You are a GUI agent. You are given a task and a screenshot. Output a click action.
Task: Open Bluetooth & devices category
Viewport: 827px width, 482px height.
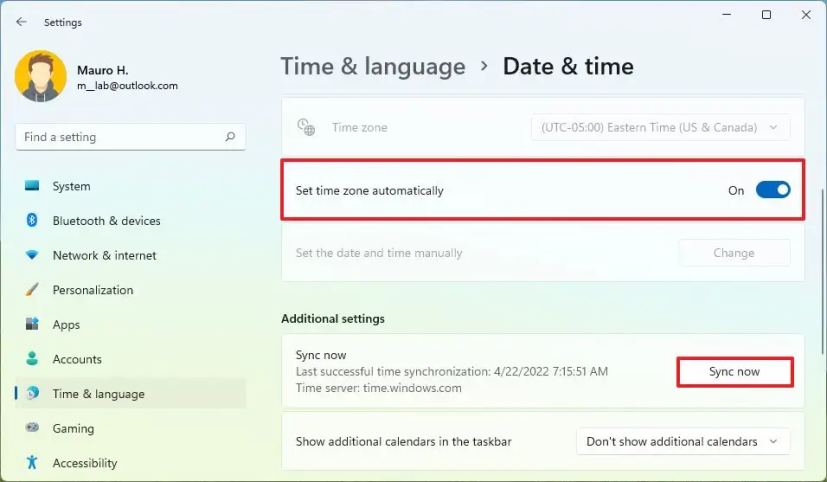tap(131, 220)
